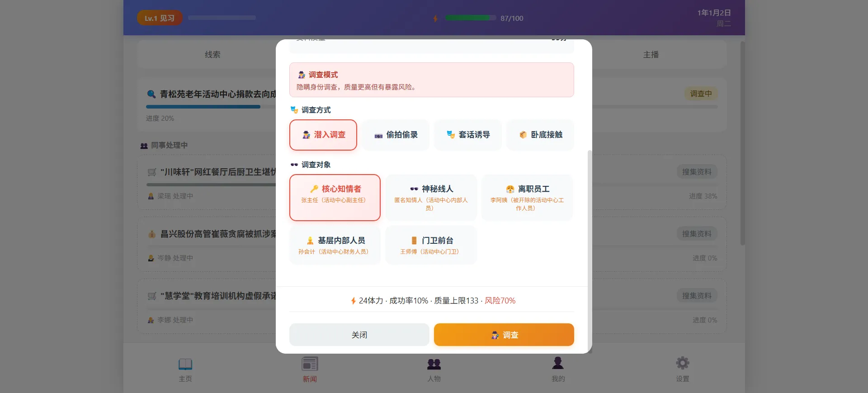
Task: Click the 进度 20% label
Action: tap(160, 118)
